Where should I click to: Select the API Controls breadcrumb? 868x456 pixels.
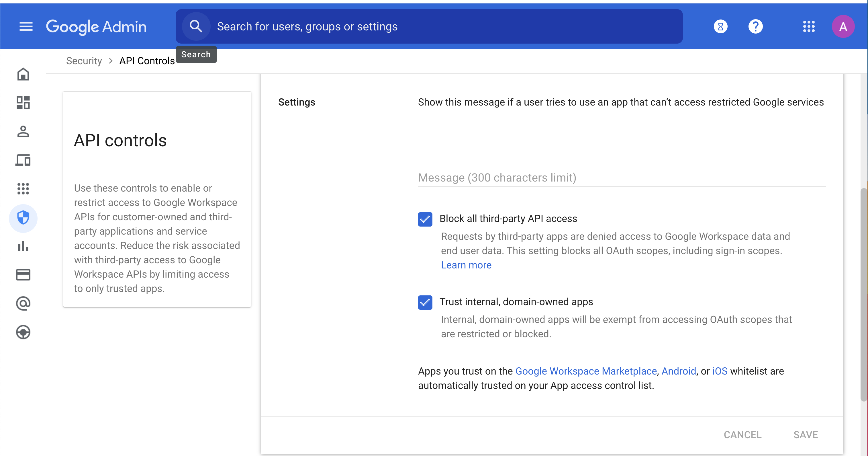coord(146,61)
